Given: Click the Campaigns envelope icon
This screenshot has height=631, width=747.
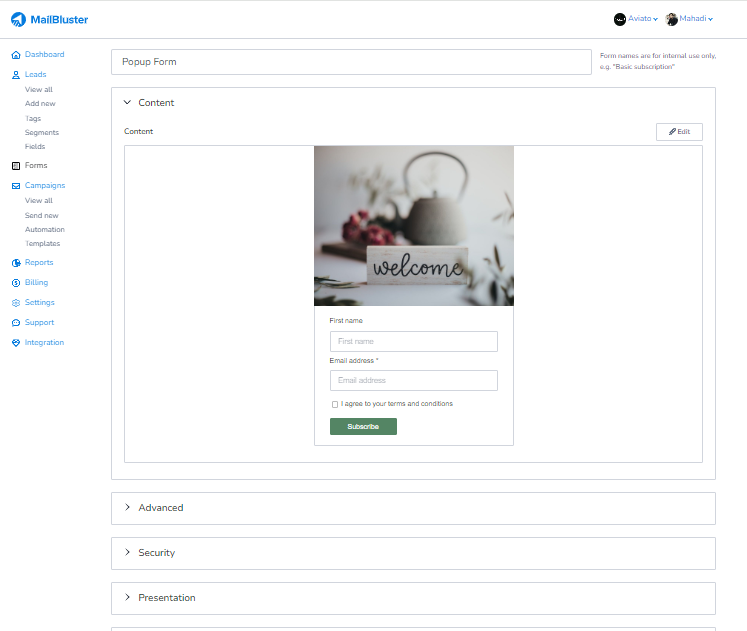Looking at the screenshot, I should [x=16, y=186].
